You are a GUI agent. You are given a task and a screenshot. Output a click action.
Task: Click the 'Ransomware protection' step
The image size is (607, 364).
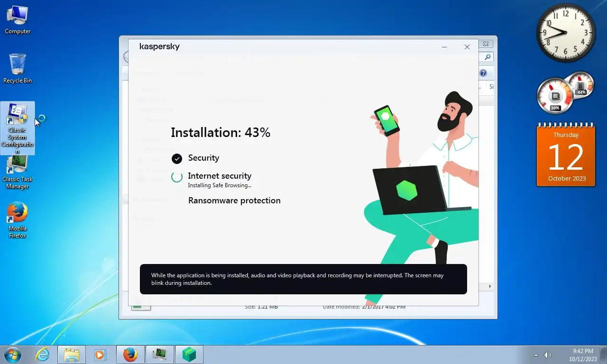tap(234, 200)
